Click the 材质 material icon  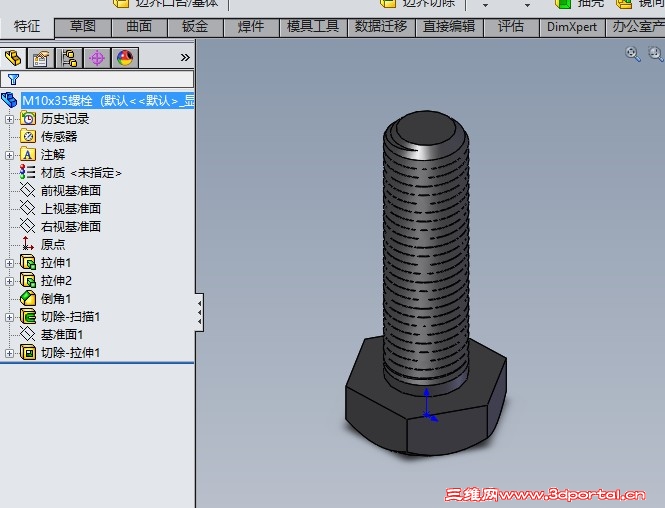click(28, 173)
